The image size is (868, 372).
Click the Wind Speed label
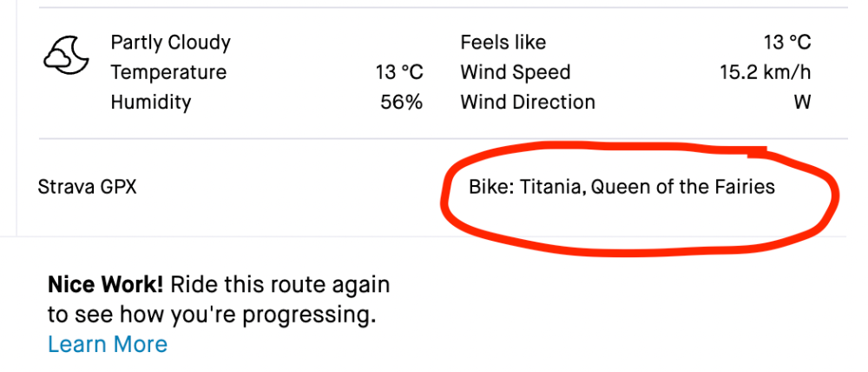coord(516,72)
